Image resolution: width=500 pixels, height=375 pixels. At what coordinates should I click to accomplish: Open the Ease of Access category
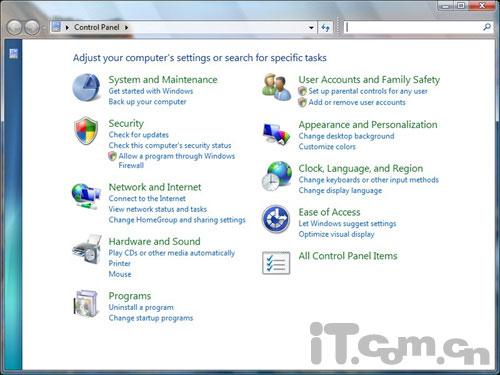pos(329,212)
